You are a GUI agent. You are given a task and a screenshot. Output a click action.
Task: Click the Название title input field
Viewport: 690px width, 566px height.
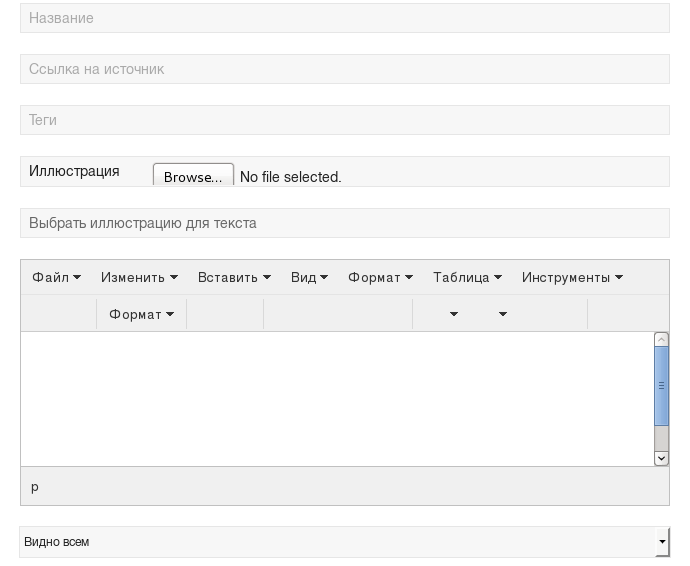345,18
